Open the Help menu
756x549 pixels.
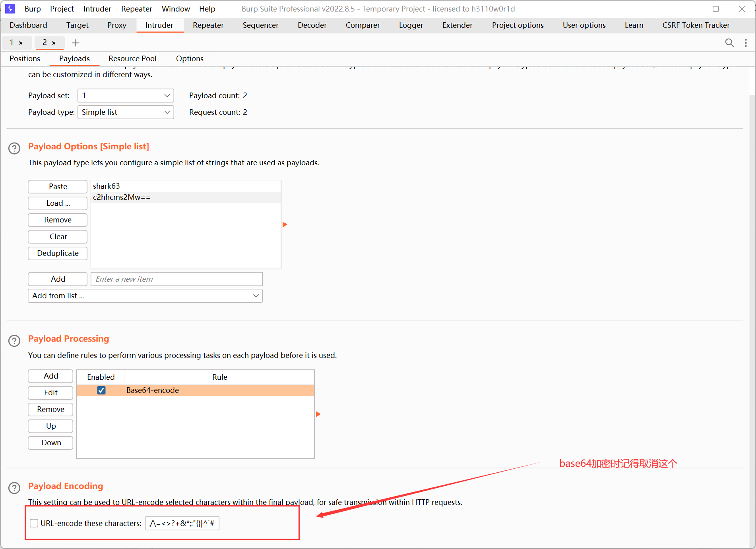click(207, 9)
